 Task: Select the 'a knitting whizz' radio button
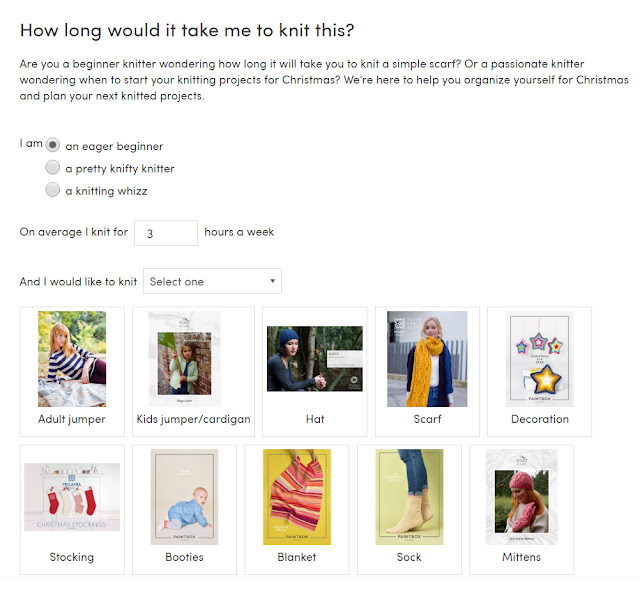coord(54,190)
